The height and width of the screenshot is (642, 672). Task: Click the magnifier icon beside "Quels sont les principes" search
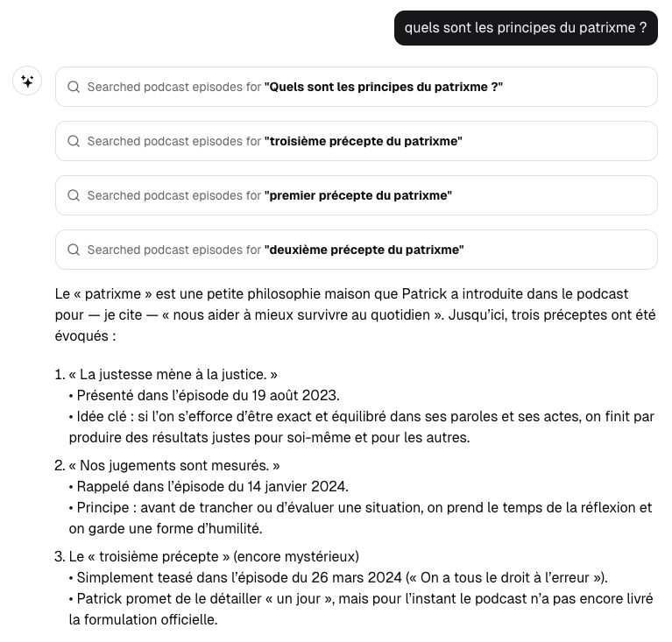pyautogui.click(x=74, y=87)
